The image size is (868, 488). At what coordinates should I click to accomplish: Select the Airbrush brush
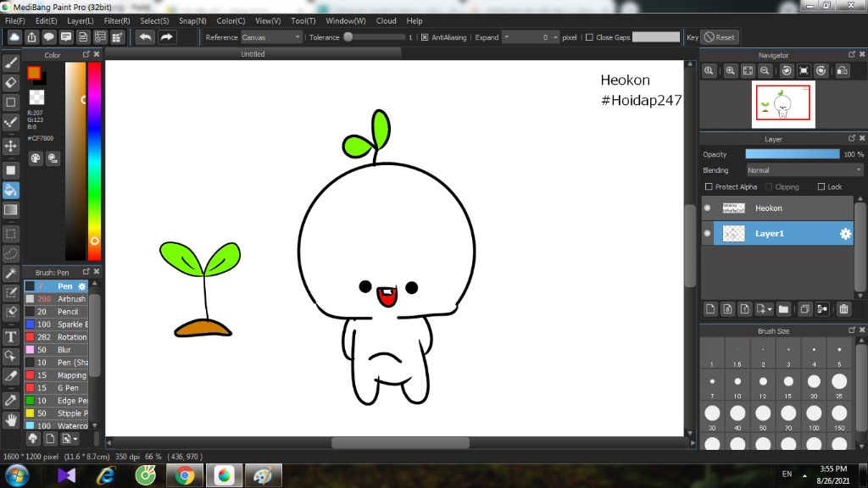pyautogui.click(x=57, y=299)
